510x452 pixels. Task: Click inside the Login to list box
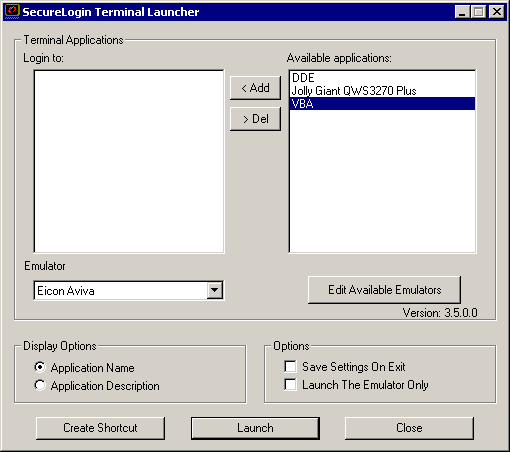coord(129,161)
